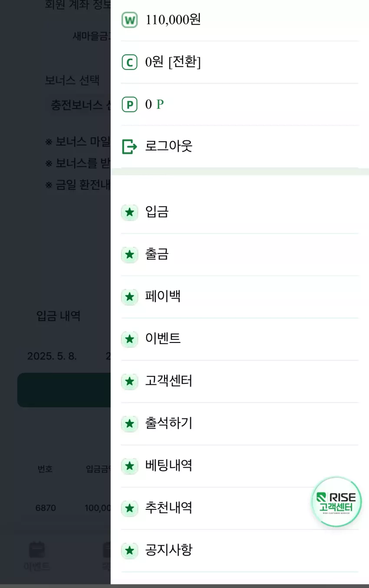
Task: Open the 이벤트 menu item
Action: [240, 339]
